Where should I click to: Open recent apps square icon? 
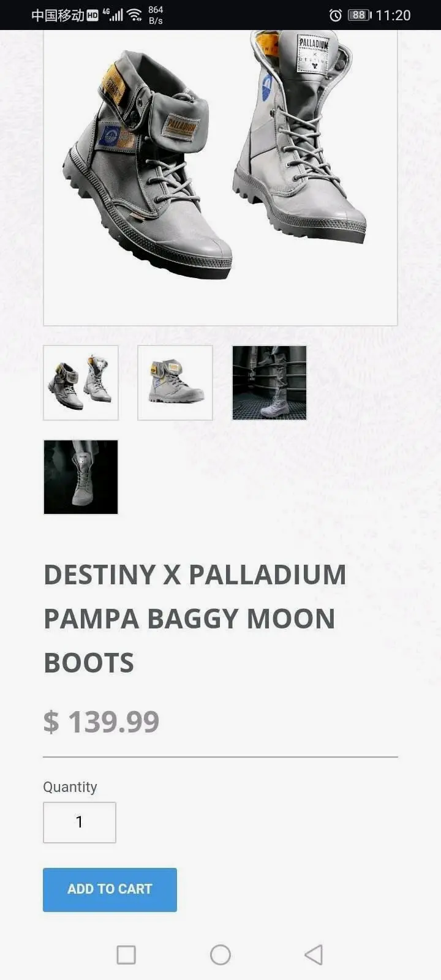click(126, 954)
